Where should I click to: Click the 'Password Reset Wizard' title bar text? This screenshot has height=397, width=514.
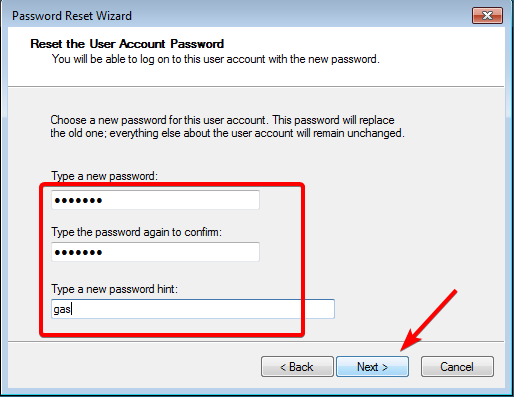[x=72, y=16]
